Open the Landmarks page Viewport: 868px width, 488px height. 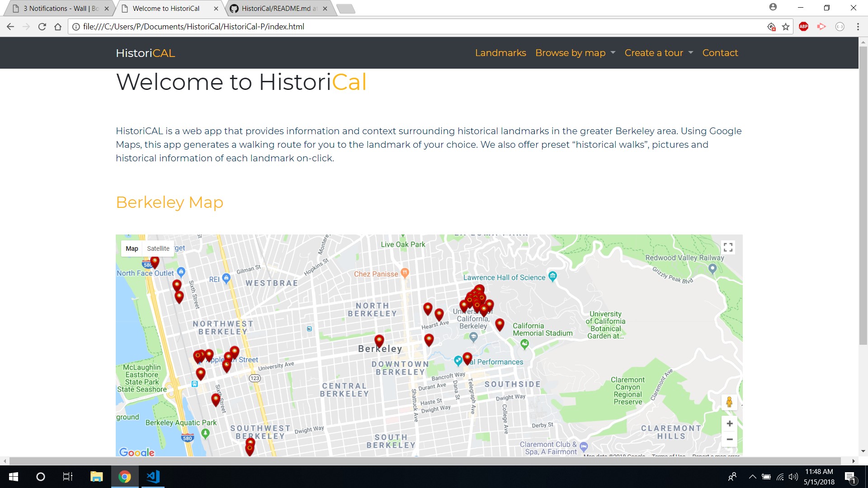click(x=500, y=53)
